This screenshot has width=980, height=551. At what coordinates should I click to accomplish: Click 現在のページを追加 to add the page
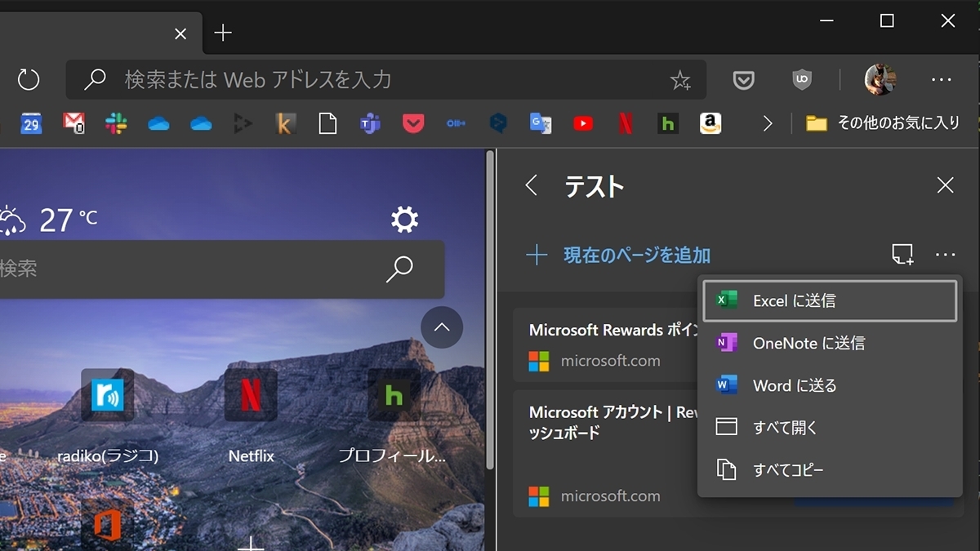(x=618, y=256)
